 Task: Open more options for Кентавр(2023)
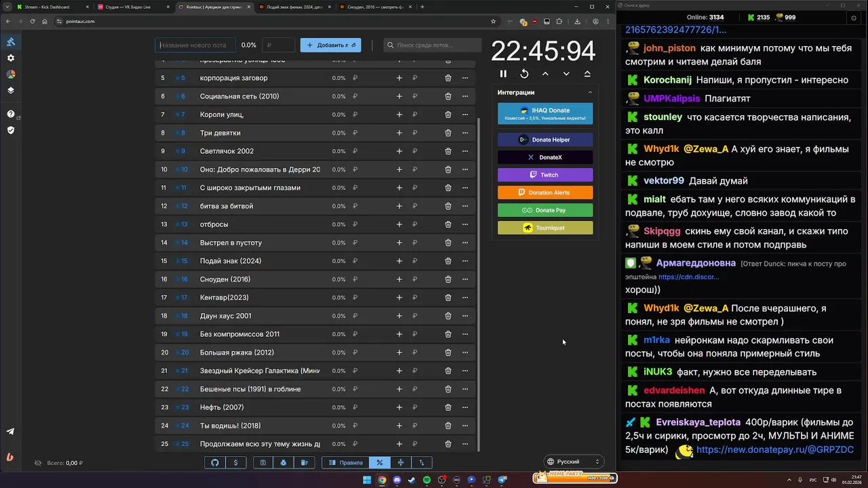[x=465, y=298]
